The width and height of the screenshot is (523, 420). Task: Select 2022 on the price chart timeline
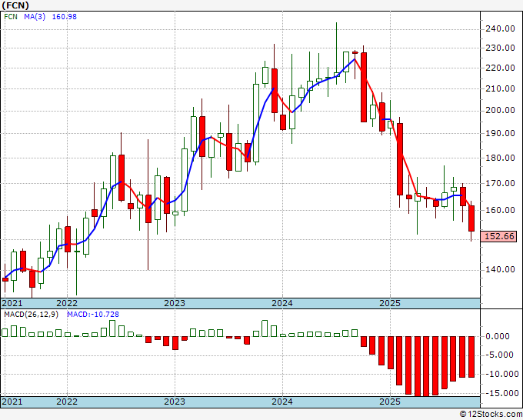pos(67,302)
